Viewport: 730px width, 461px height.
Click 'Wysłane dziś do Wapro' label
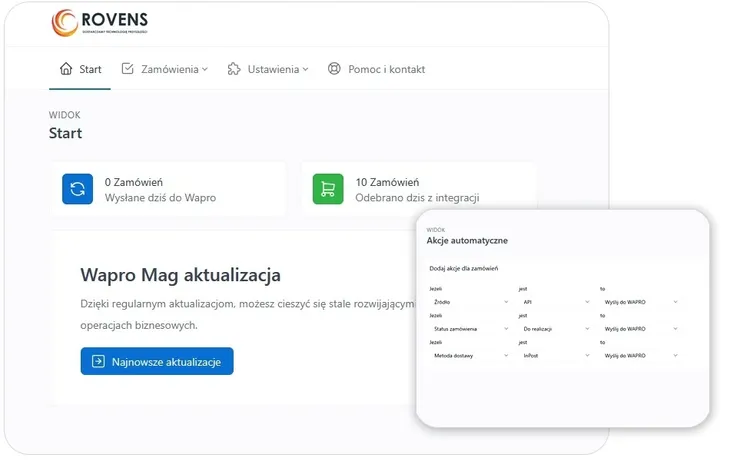click(161, 198)
